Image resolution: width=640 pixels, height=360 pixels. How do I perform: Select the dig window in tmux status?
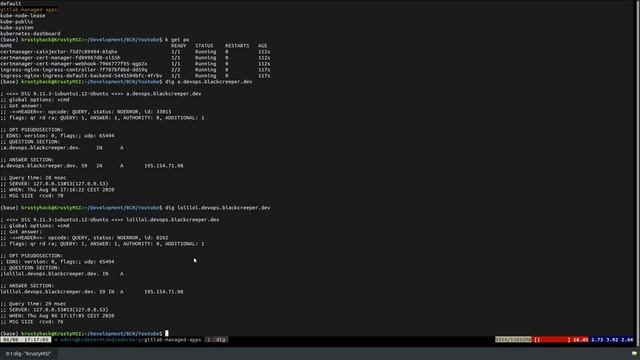(216, 340)
